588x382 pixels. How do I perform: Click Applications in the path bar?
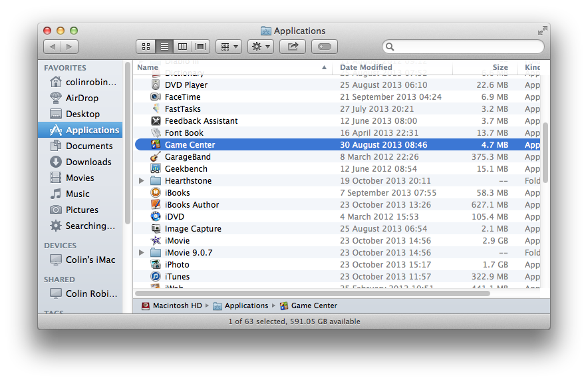(x=241, y=306)
